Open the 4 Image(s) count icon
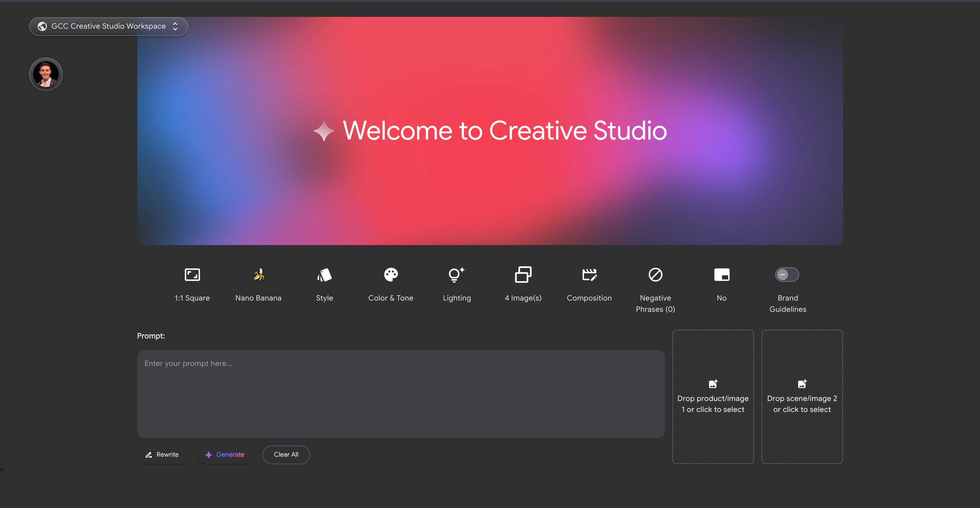The width and height of the screenshot is (980, 508). 523,274
